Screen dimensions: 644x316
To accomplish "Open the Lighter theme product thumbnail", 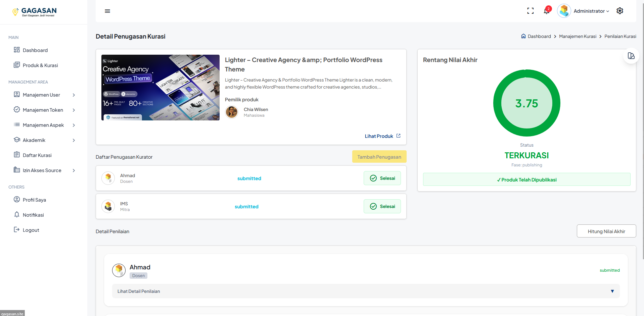I will pyautogui.click(x=160, y=88).
